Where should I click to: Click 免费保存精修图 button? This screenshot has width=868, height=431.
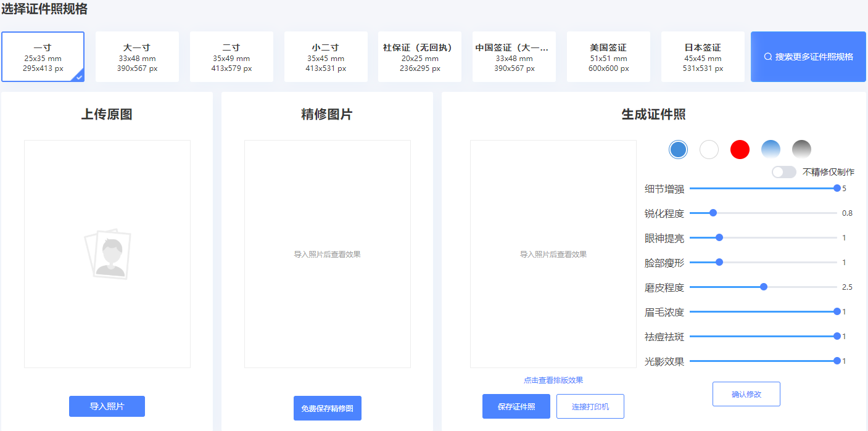click(327, 408)
